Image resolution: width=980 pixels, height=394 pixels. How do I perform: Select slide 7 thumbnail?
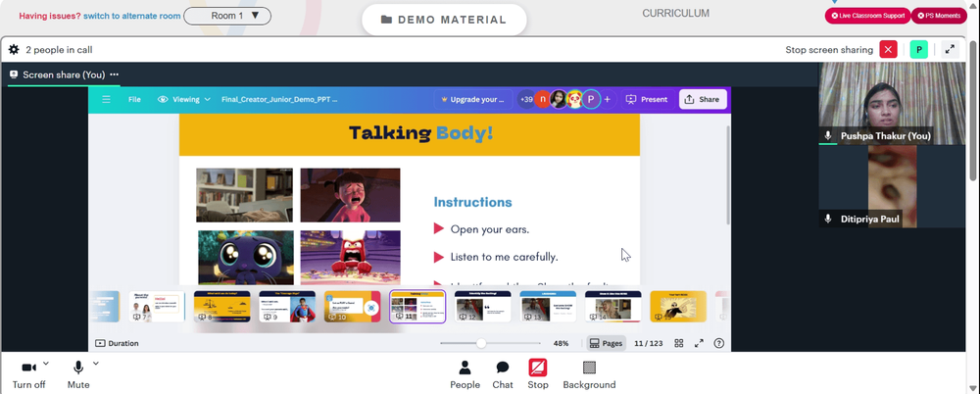[157, 307]
